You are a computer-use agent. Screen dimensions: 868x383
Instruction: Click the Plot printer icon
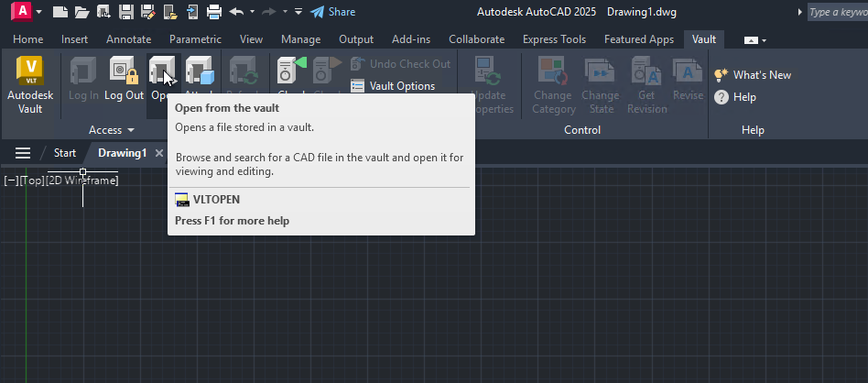(213, 11)
